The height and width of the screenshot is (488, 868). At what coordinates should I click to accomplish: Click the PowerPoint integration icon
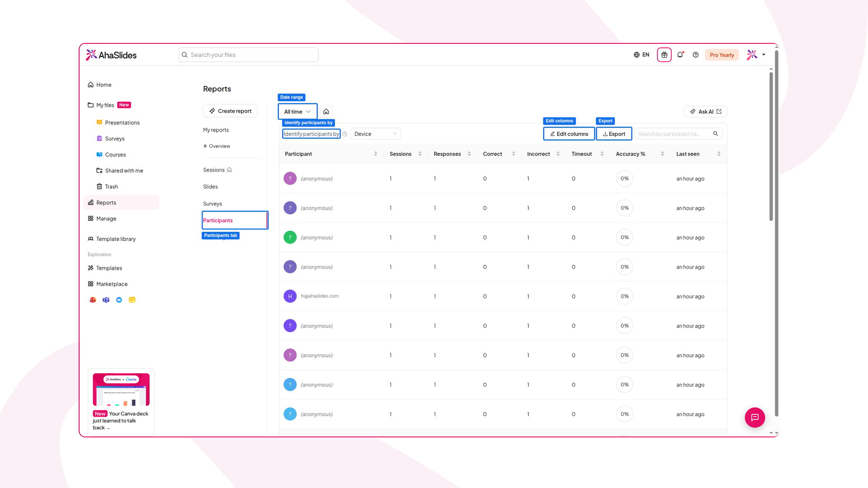point(93,300)
